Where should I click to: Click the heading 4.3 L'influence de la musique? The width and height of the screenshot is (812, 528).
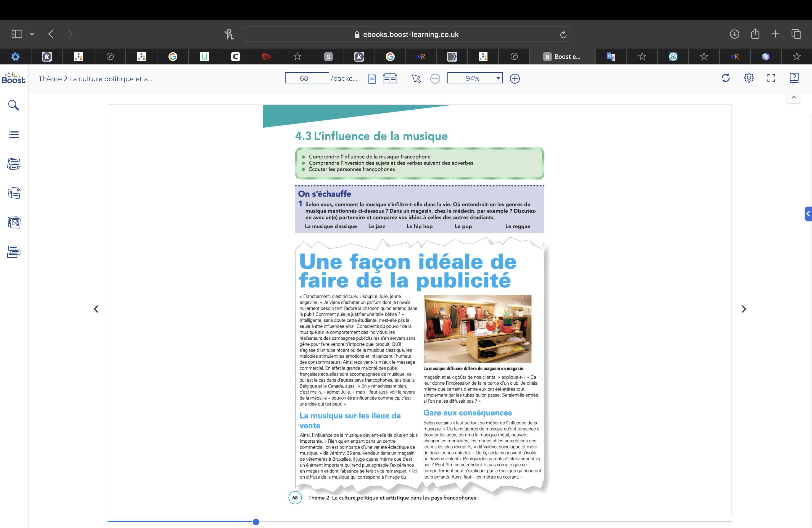coord(371,136)
